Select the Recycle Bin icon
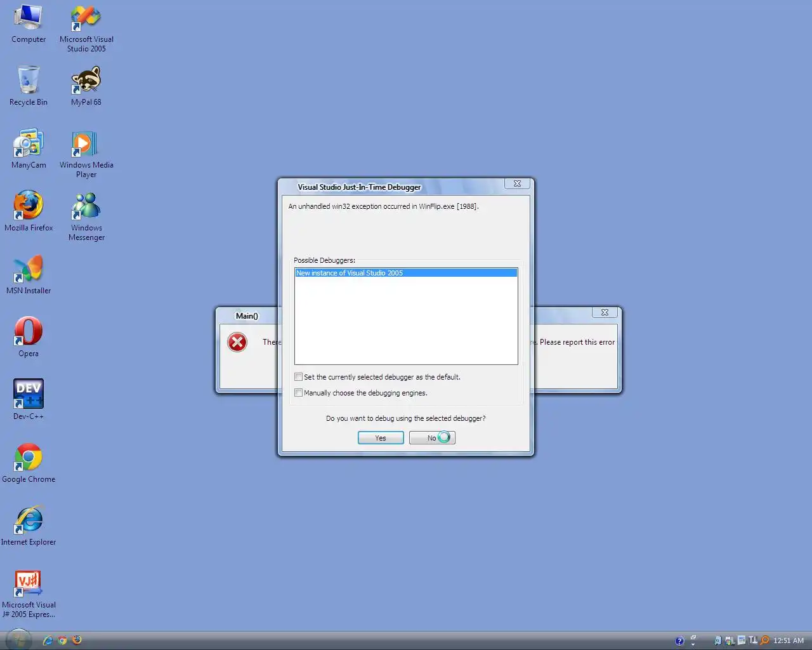The width and height of the screenshot is (812, 650). 29,85
